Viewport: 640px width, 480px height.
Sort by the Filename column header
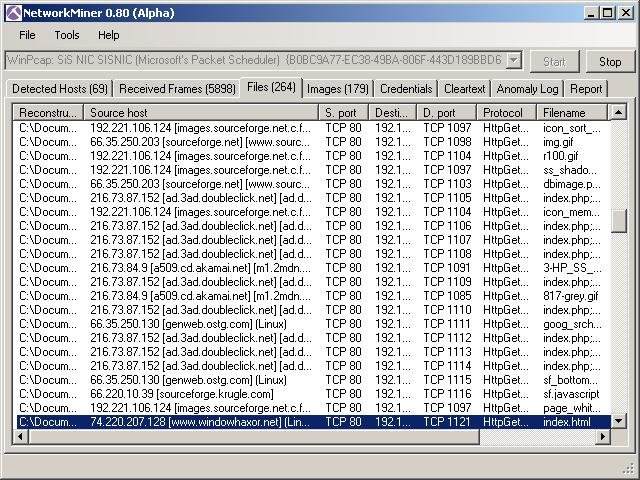pos(572,113)
